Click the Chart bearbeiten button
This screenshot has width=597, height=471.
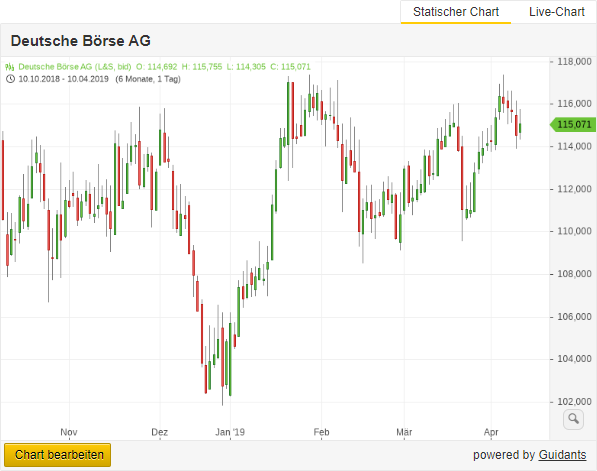pyautogui.click(x=57, y=455)
